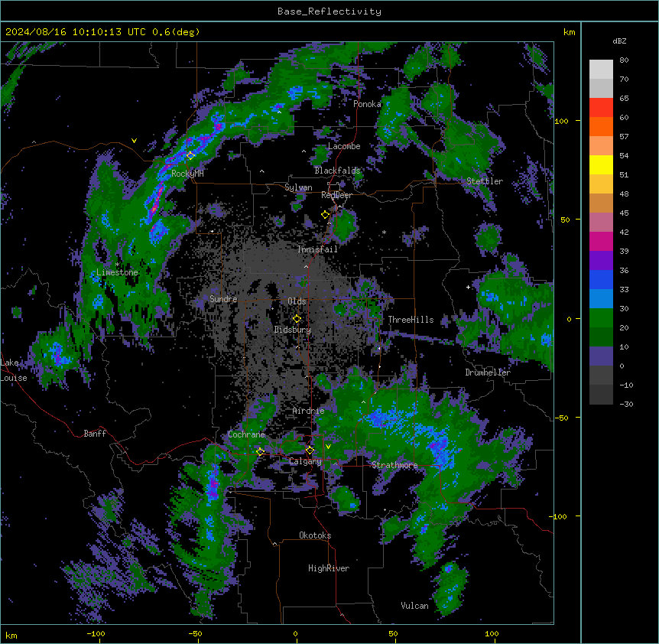Select the blue 33-36 dBZ legend swatch

coord(601,279)
